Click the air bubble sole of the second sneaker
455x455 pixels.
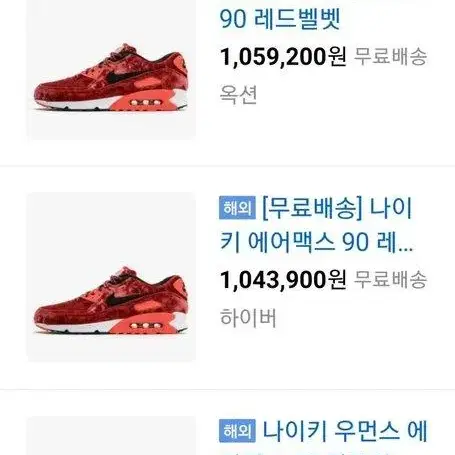pos(146,326)
